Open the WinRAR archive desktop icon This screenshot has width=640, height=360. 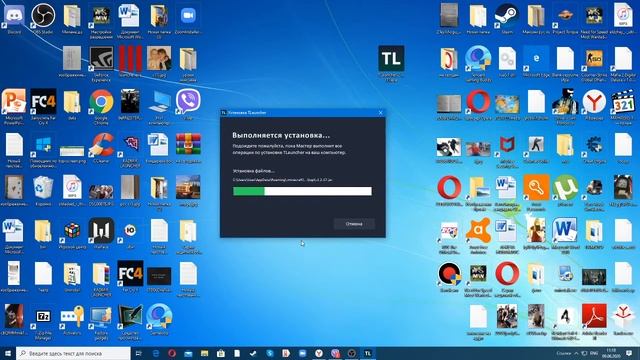coord(188,149)
